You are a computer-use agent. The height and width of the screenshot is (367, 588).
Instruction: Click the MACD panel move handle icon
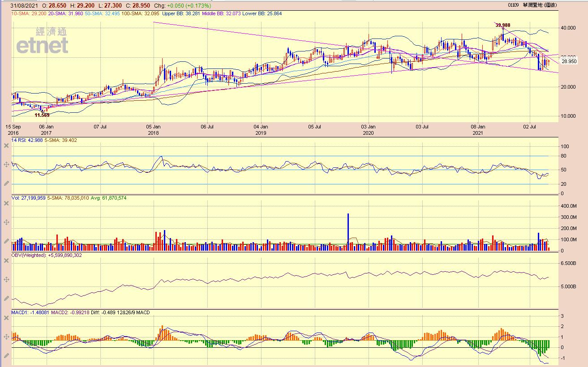[6, 337]
